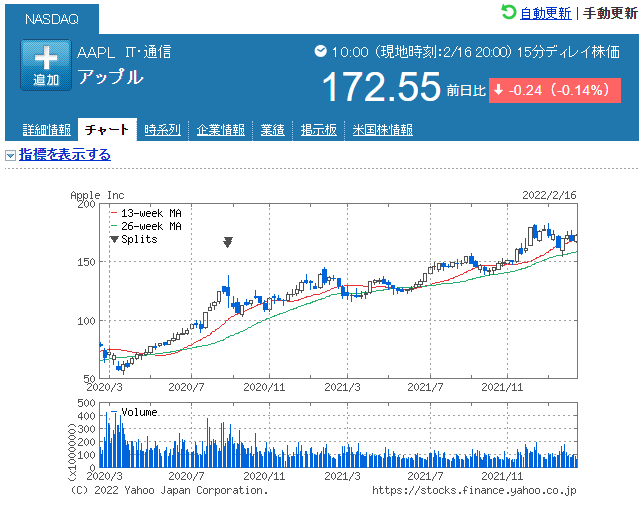Image resolution: width=644 pixels, height=505 pixels.
Task: Click the Splits legend entry
Action: [x=133, y=239]
